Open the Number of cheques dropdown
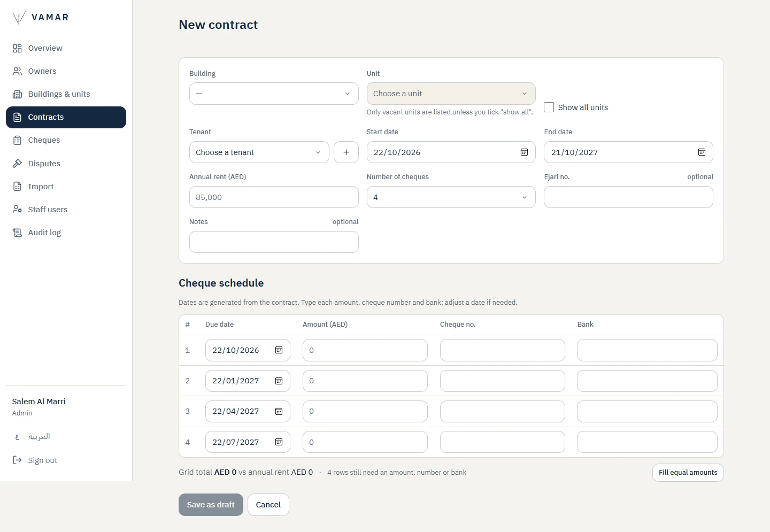770x532 pixels. 451,197
